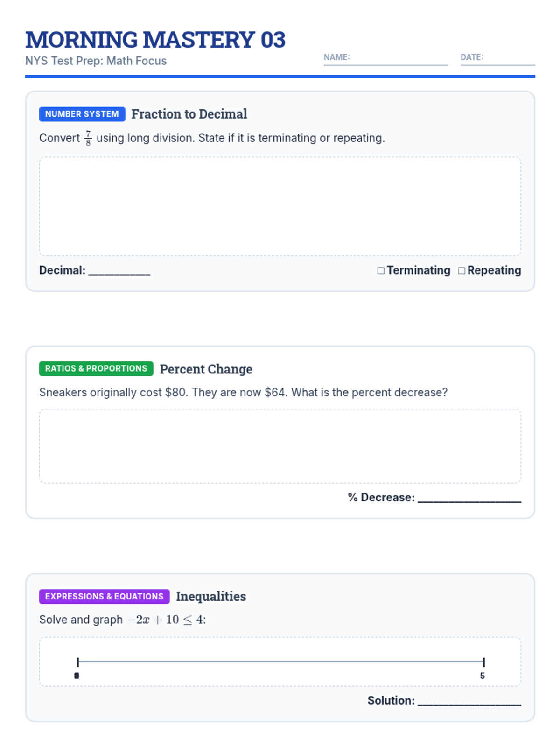This screenshot has height=747, width=560.
Task: Select the blue NUMBER SYSTEM badge
Action: click(82, 114)
